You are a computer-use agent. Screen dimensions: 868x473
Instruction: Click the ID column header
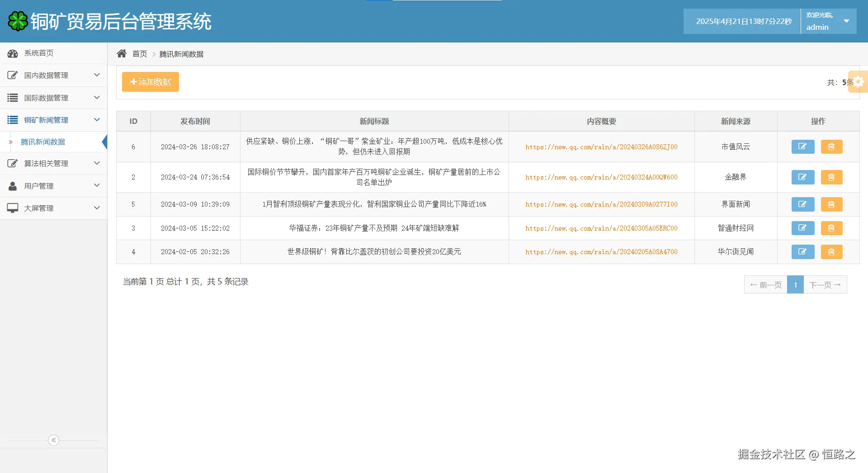pyautogui.click(x=133, y=121)
